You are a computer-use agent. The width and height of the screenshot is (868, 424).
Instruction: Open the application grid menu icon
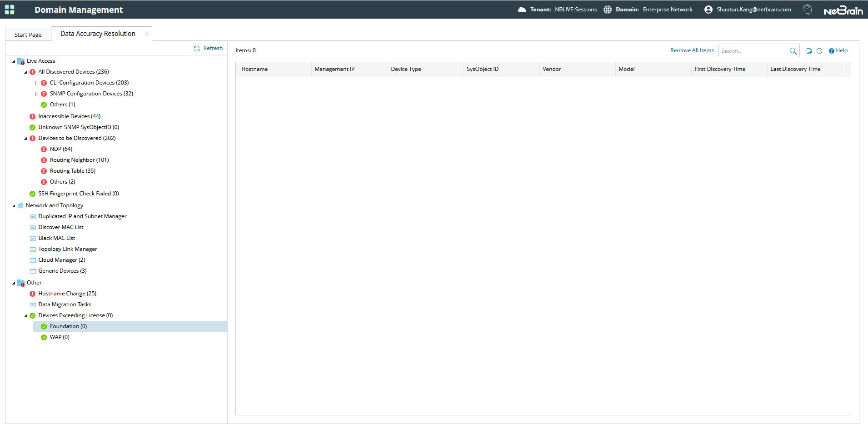point(10,10)
